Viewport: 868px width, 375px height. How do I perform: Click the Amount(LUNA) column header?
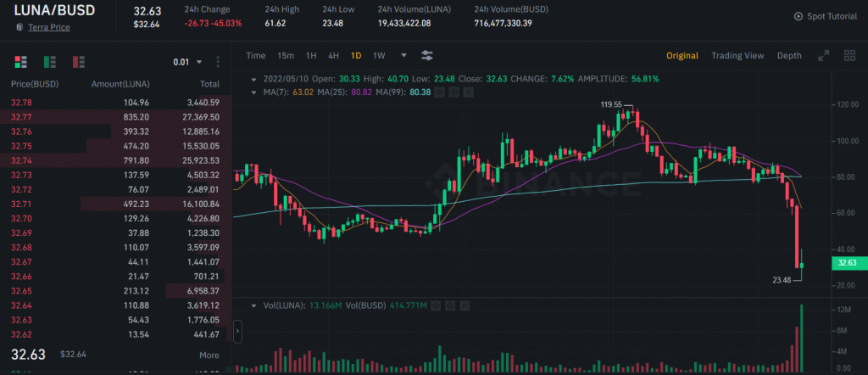pyautogui.click(x=120, y=84)
